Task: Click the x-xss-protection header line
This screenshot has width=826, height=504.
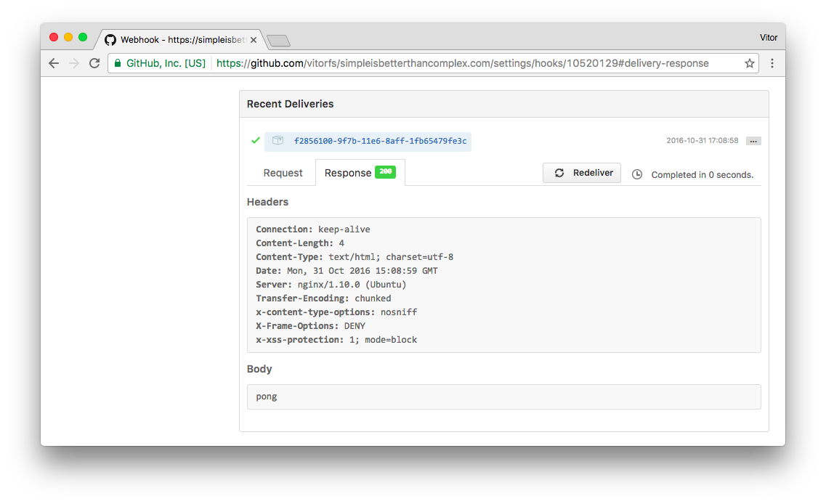Action: (336, 340)
